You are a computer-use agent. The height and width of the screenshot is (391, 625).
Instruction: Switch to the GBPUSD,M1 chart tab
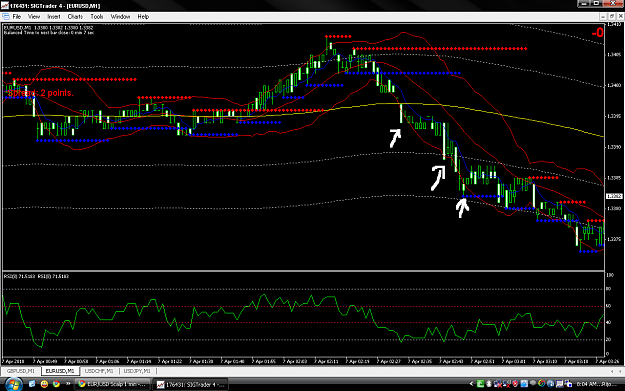(x=21, y=371)
